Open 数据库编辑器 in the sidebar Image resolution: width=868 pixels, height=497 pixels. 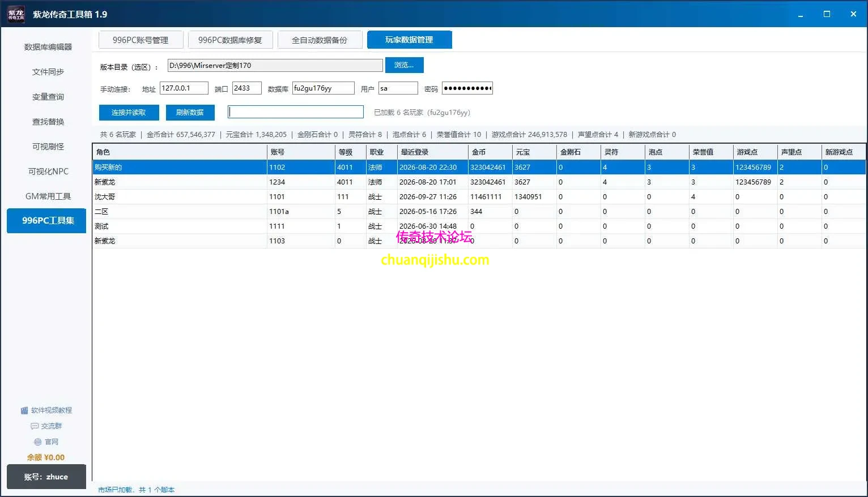[x=48, y=47]
